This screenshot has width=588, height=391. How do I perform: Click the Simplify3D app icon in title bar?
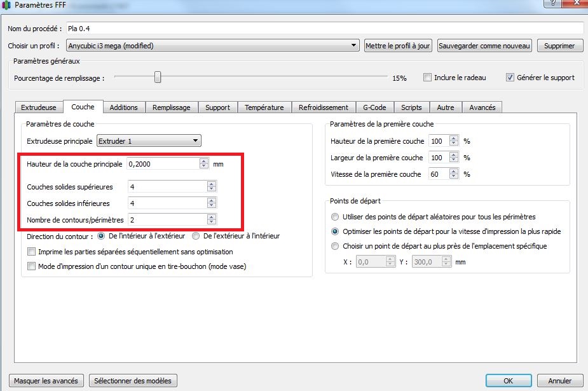(x=6, y=5)
